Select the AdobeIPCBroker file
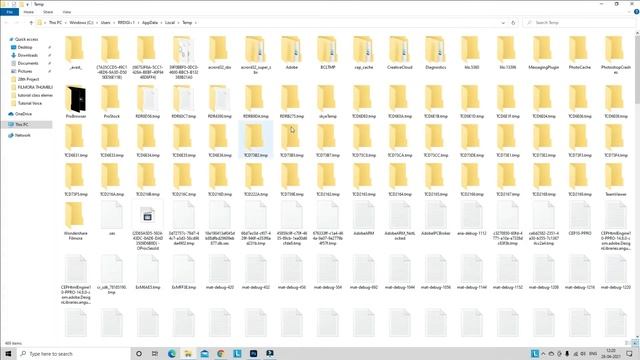Screen dimensions: 640x360 [436, 218]
